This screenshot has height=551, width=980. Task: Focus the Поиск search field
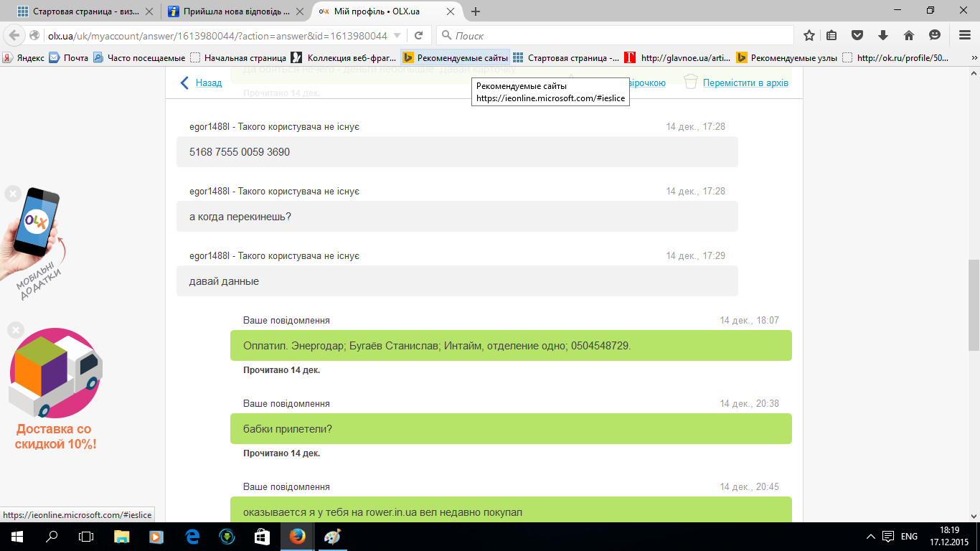click(x=617, y=35)
